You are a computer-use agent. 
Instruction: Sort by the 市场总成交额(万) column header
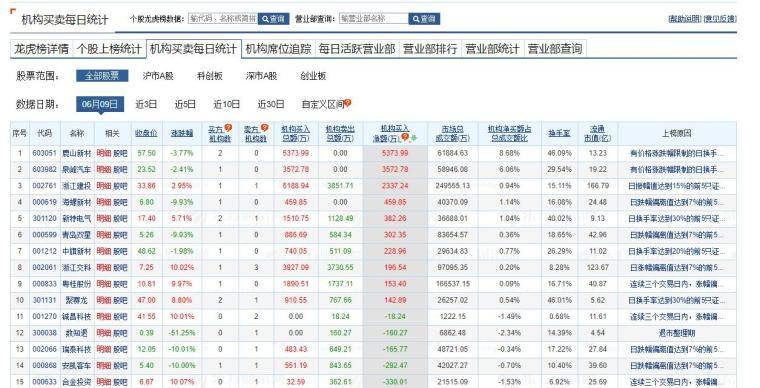pos(453,134)
